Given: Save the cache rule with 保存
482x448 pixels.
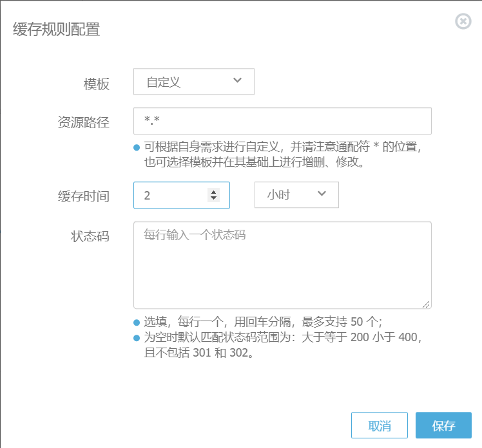Looking at the screenshot, I should coord(443,425).
